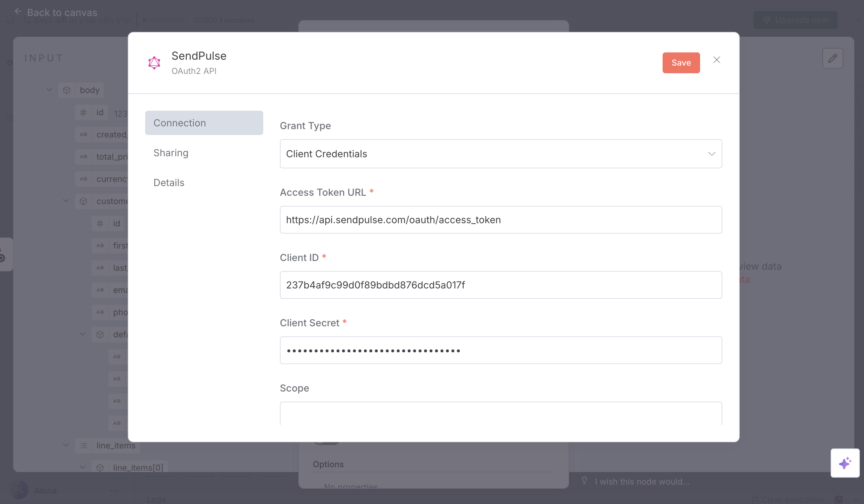Collapse the body tree node
Screen dimensions: 864x504
(x=49, y=90)
